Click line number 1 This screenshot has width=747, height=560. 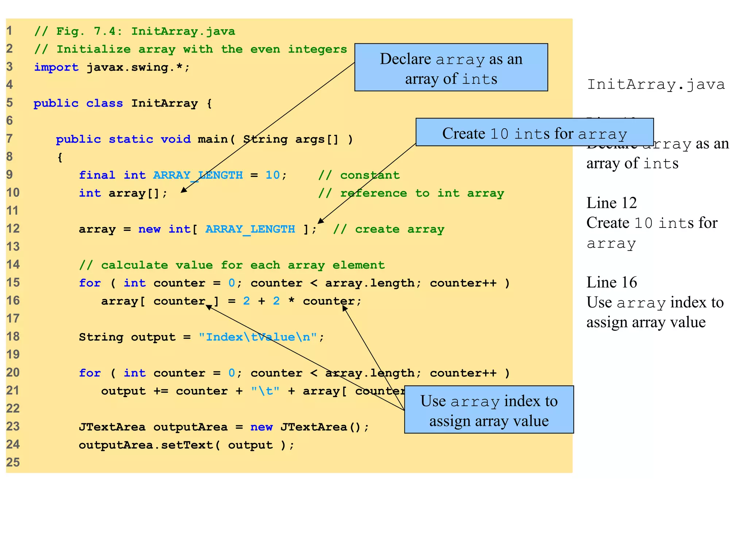[9, 31]
